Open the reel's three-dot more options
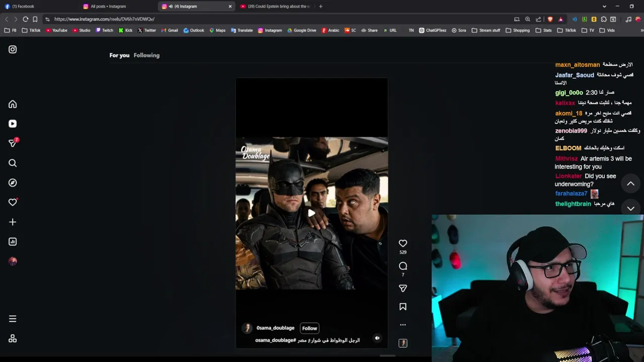 [403, 325]
